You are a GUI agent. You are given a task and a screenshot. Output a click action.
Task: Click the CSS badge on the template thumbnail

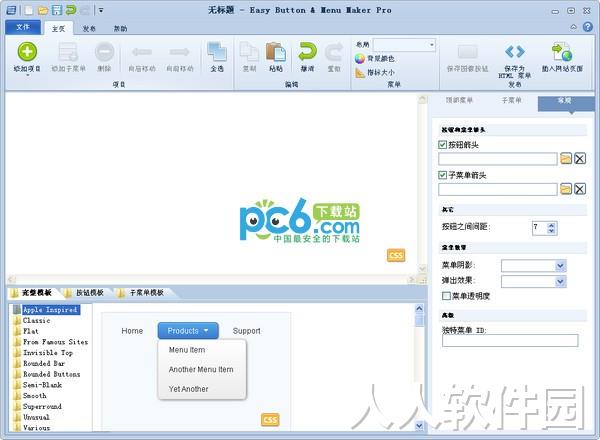[270, 420]
